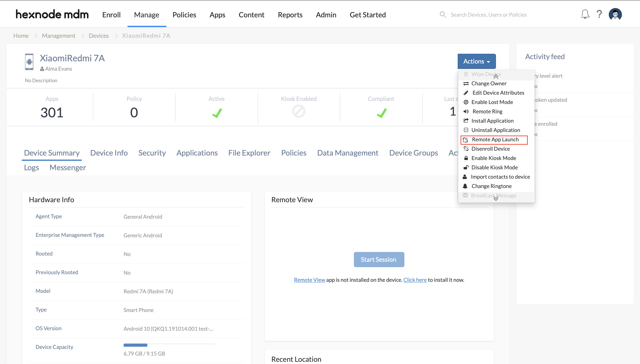
Task: Click the Search Devices, Users or Policies field
Action: (488, 15)
